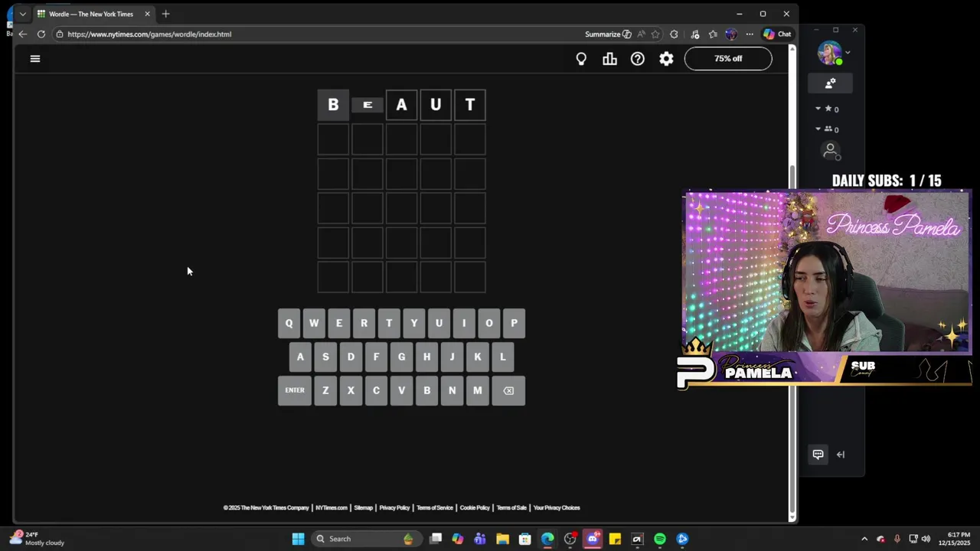Open Sitemap footer link
This screenshot has height=551, width=980.
(x=364, y=508)
